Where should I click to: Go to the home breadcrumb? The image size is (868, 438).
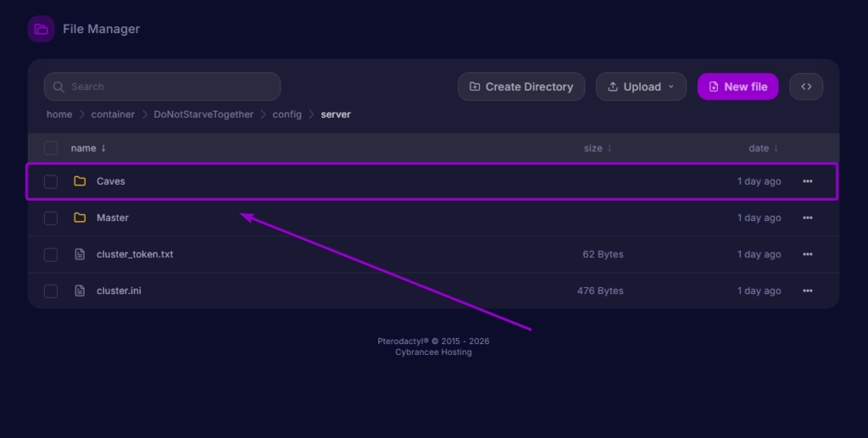(x=59, y=114)
